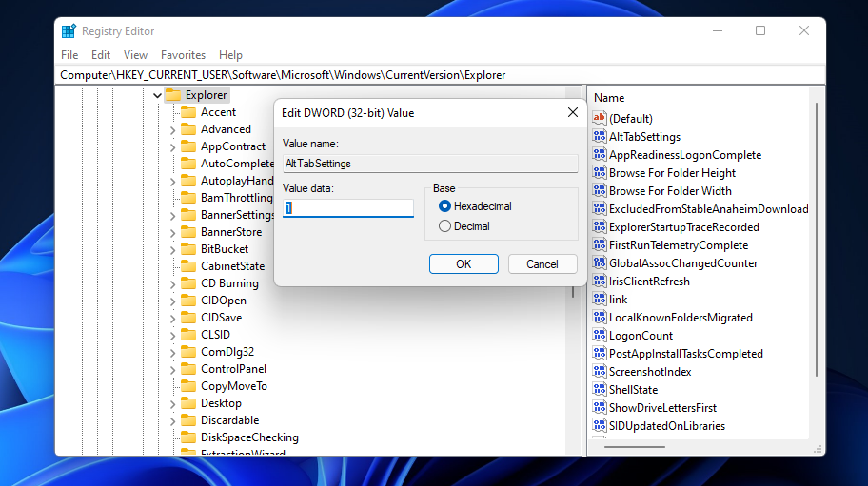Select the (Default) string value icon
The image size is (868, 486).
pos(599,118)
